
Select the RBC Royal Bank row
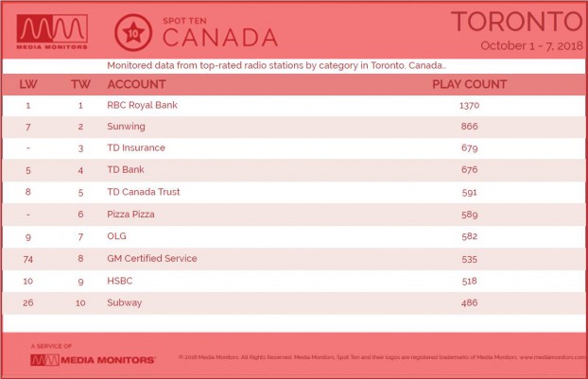click(x=294, y=105)
